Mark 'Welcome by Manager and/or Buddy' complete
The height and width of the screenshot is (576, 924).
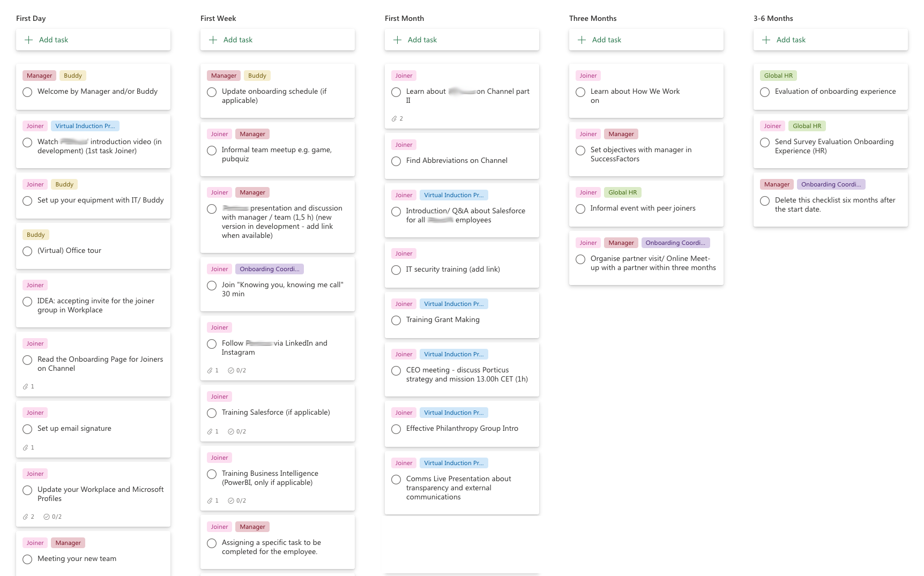(x=27, y=92)
